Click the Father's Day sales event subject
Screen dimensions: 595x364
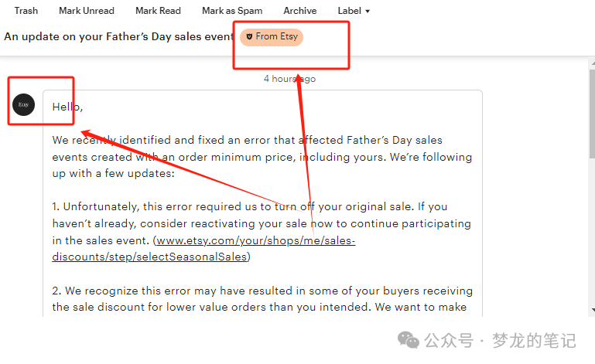coord(118,37)
